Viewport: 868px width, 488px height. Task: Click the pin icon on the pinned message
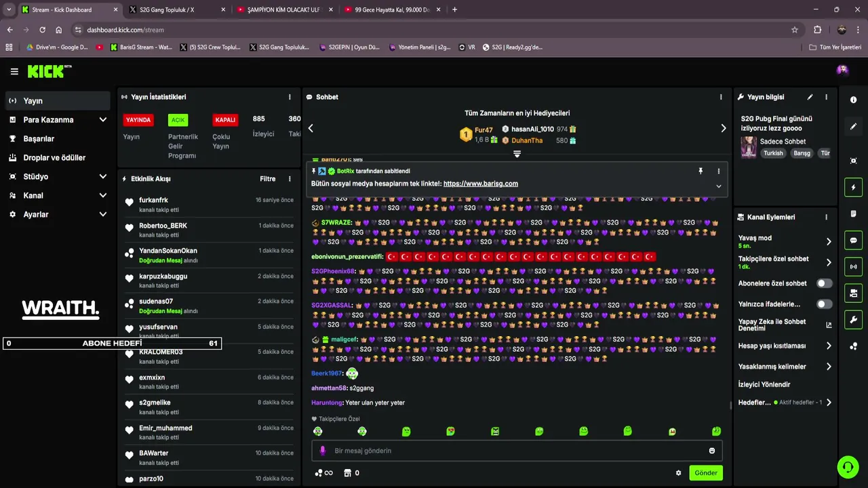point(701,171)
